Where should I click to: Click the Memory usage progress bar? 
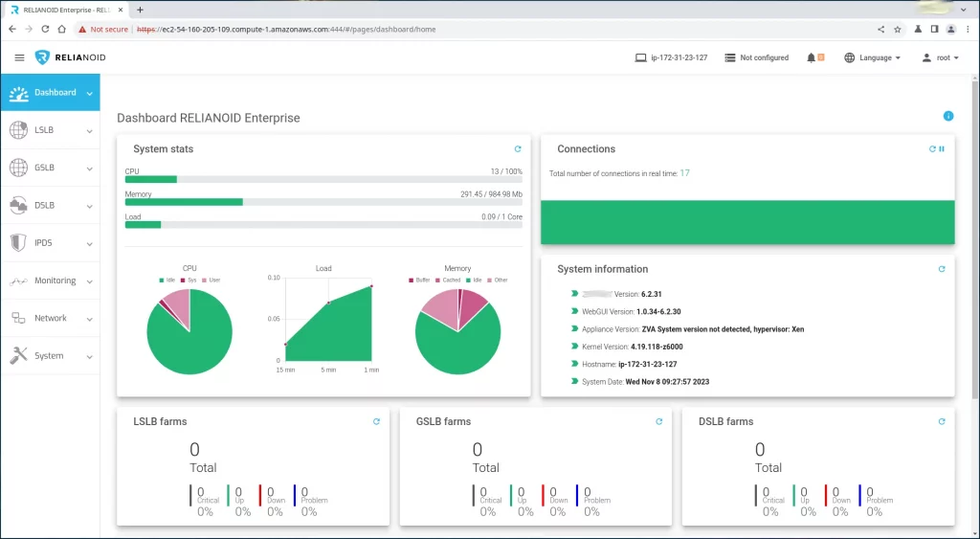(323, 202)
